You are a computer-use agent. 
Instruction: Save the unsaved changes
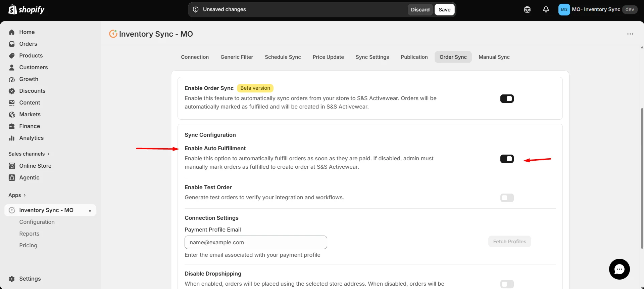coord(444,10)
